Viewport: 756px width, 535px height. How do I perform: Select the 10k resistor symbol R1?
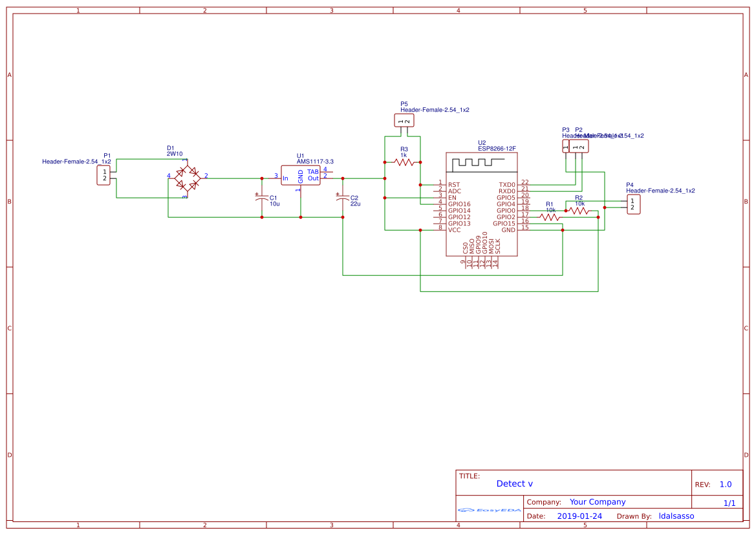point(550,218)
